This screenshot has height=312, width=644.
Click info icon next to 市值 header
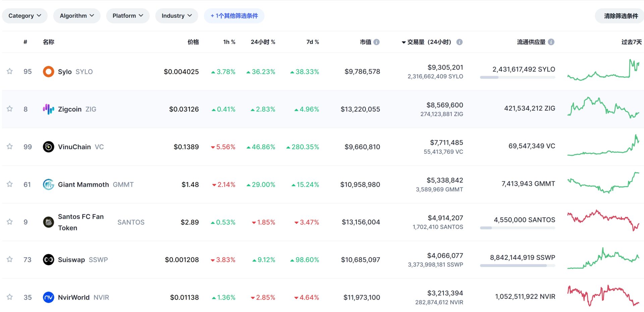(x=377, y=42)
